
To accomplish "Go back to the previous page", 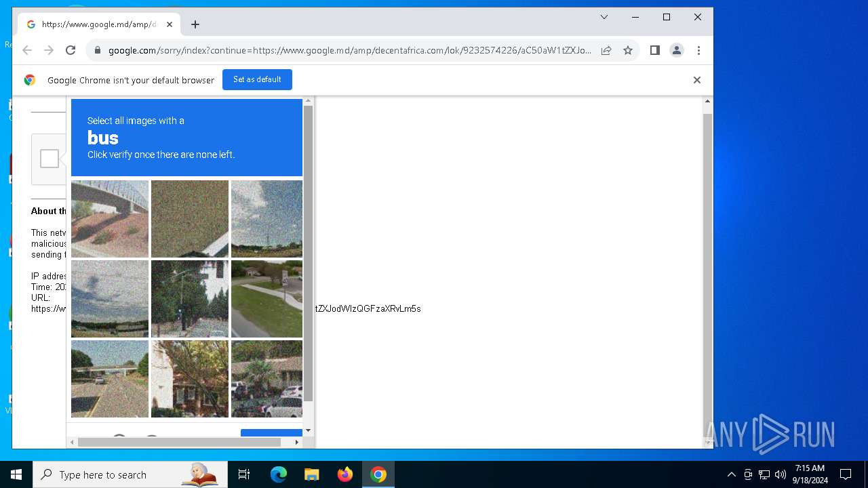I will click(27, 50).
